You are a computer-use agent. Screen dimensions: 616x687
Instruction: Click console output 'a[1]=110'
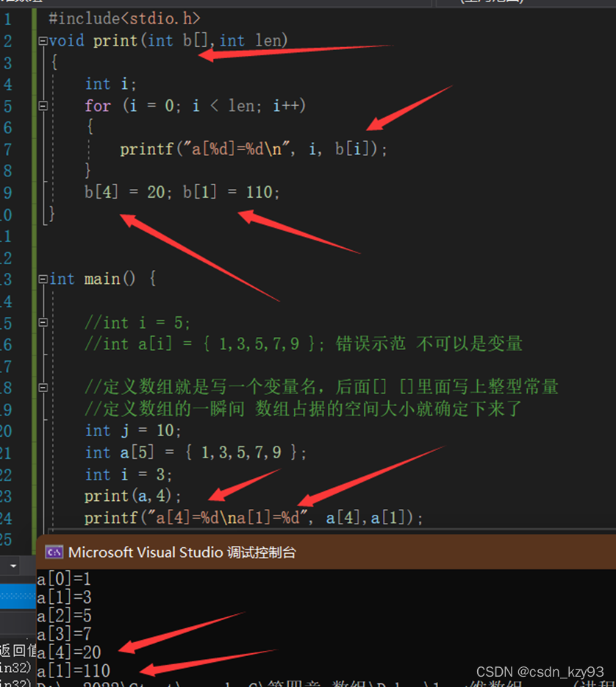(x=74, y=671)
